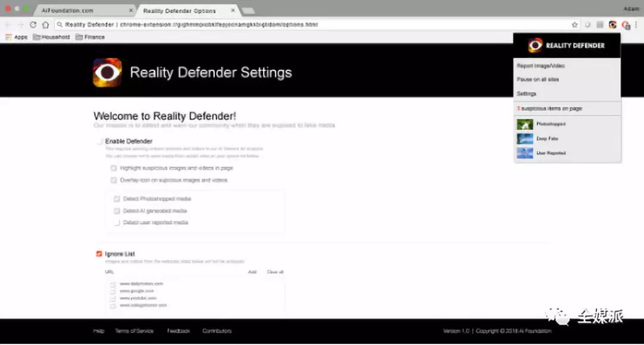Open the Contributors footer link
Viewport: 644px width, 345px height.
pyautogui.click(x=217, y=331)
